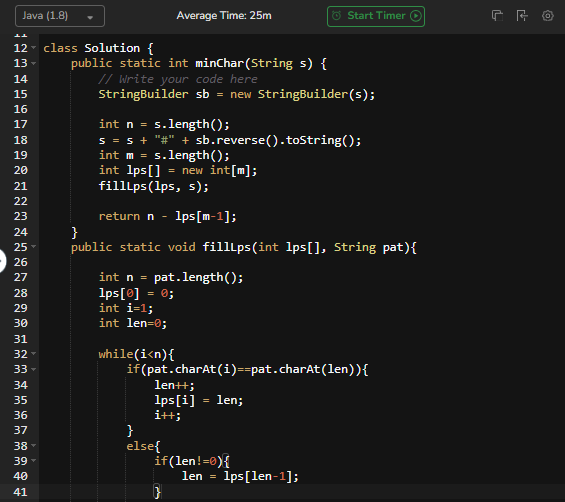Collapse the if block fold arrow on line 33
This screenshot has height=502, width=565.
click(x=34, y=369)
